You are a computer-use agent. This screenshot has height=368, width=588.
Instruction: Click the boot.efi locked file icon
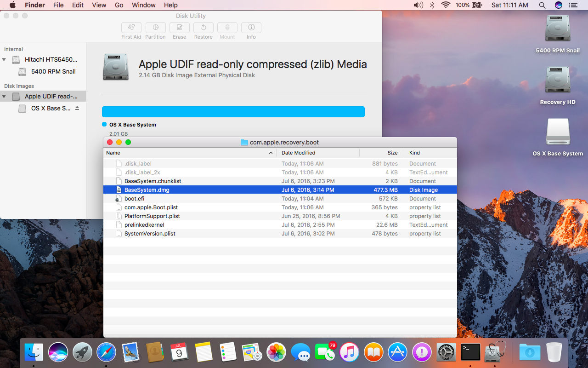(119, 199)
